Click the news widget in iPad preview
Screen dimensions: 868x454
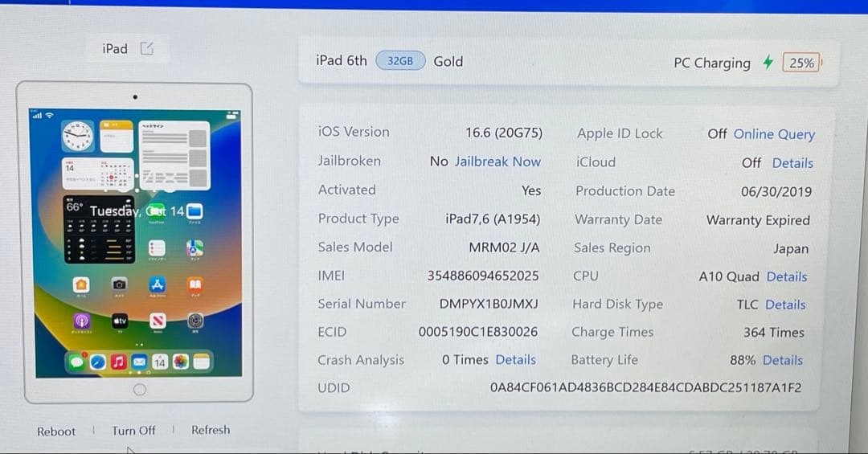[174, 155]
